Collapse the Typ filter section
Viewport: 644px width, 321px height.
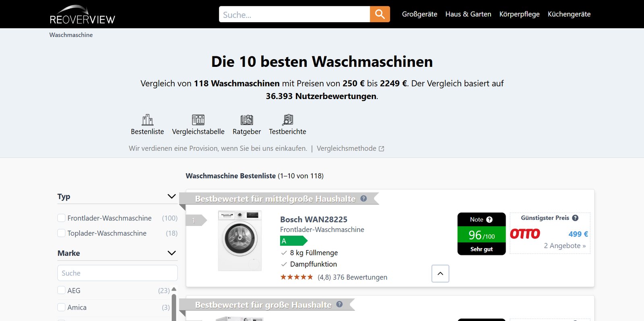point(171,197)
